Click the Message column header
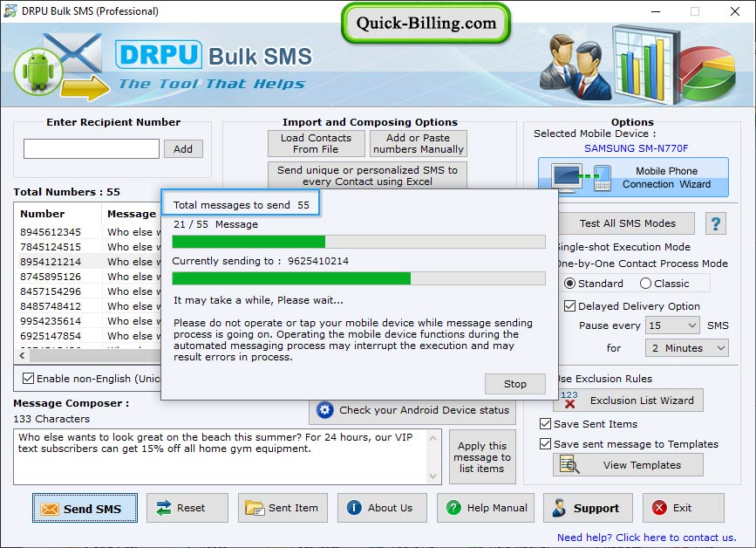Viewport: 756px width, 548px height. point(132,214)
